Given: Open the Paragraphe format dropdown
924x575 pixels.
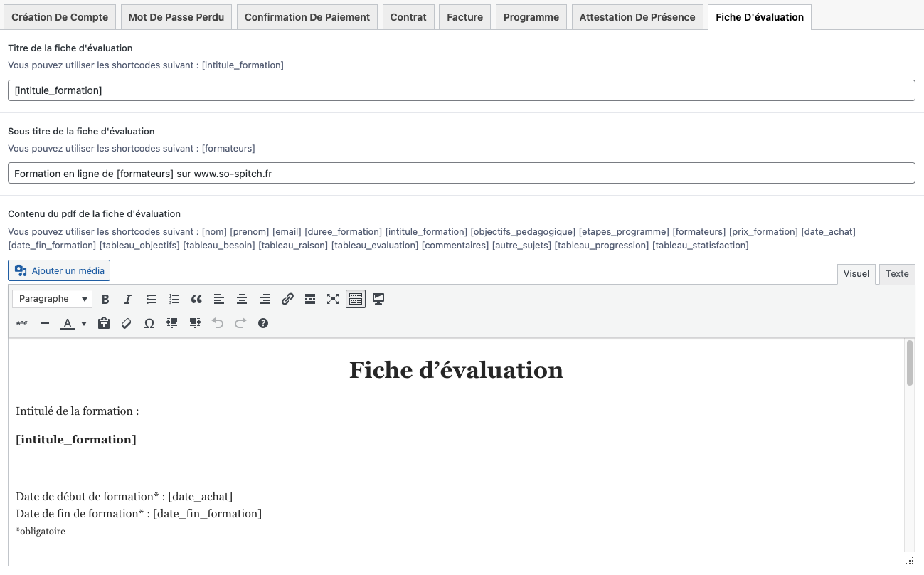Looking at the screenshot, I should (52, 299).
